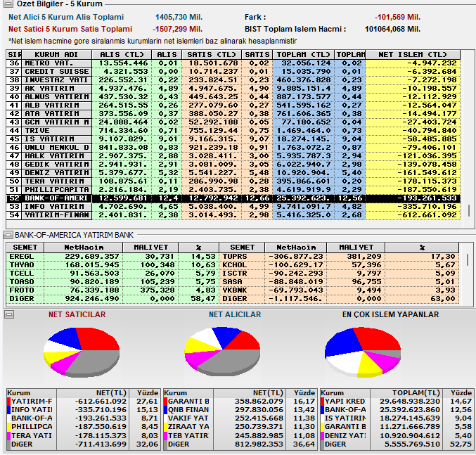Click the TUPRS stock row
Viewport: 476px width, 455px height.
coord(339,257)
